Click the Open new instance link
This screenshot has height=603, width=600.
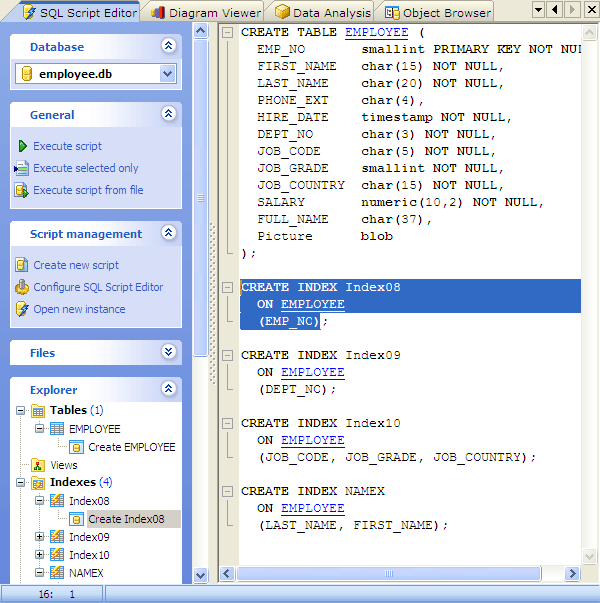click(x=79, y=309)
